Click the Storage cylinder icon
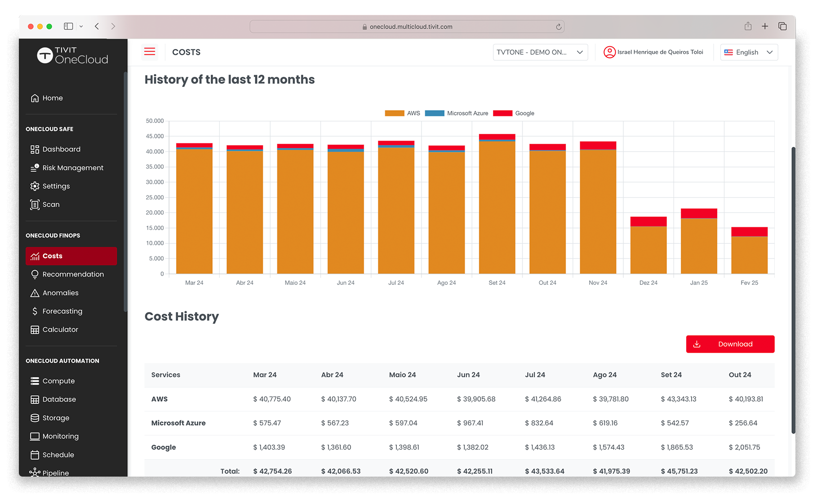The image size is (817, 504). click(35, 418)
